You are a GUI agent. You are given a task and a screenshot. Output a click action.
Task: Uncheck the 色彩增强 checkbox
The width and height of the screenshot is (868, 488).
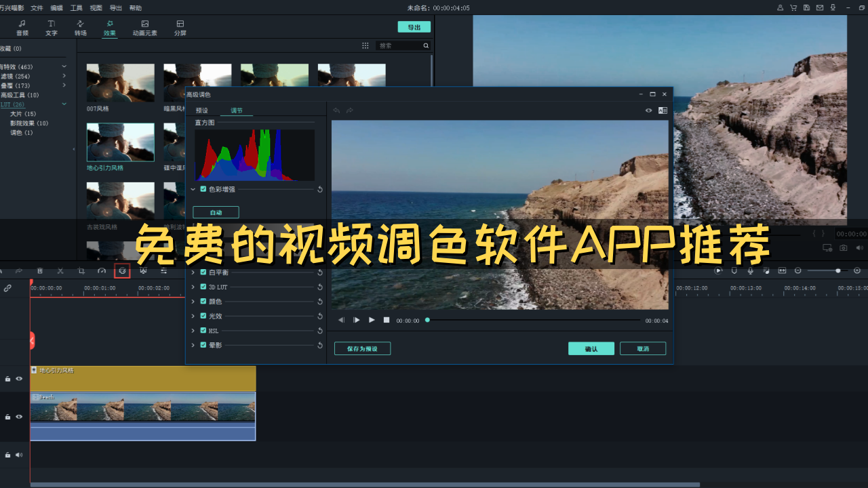pos(203,189)
